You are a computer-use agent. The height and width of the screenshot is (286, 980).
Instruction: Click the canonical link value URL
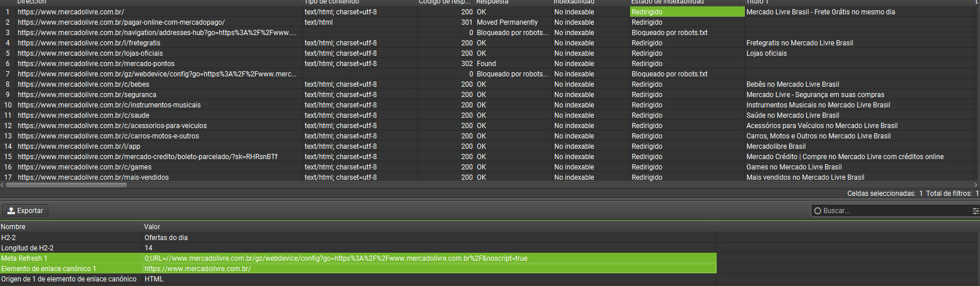197,269
